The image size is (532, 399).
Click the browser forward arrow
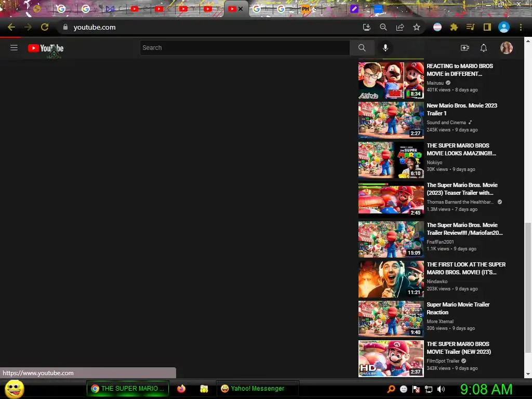(x=28, y=27)
